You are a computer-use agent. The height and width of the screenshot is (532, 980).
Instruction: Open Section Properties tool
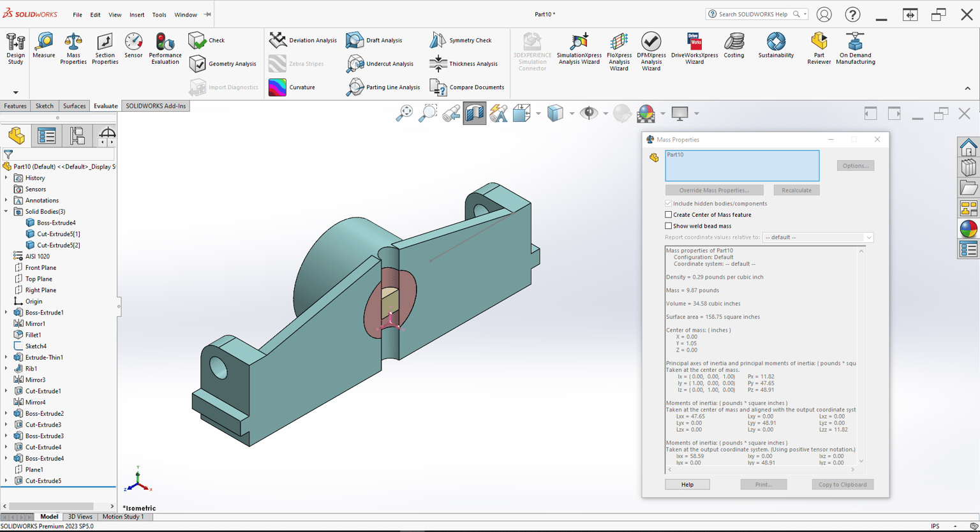coord(105,48)
